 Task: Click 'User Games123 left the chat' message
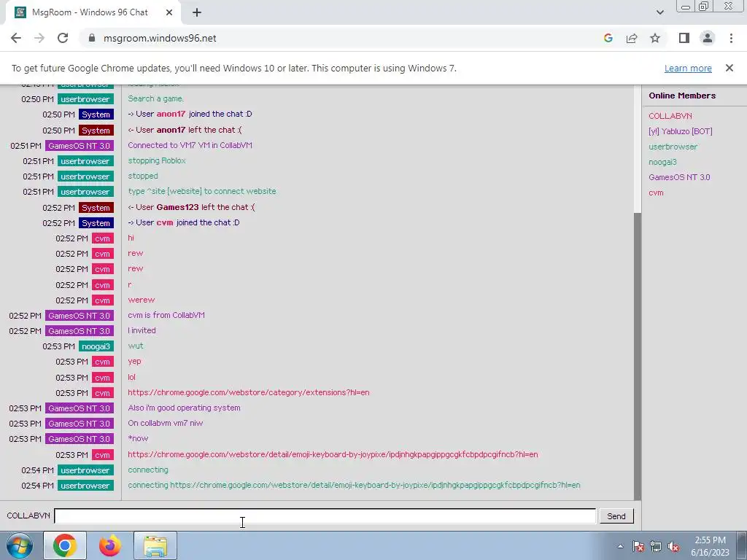coord(191,207)
